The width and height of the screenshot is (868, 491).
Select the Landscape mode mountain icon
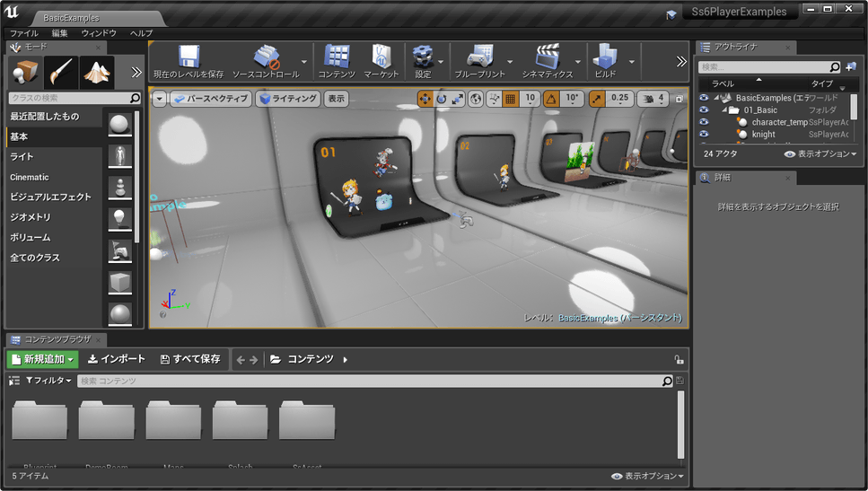(x=97, y=72)
